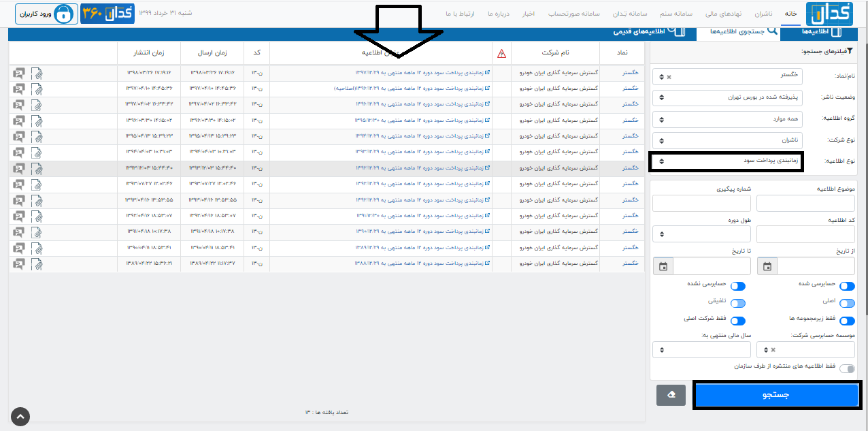
Task: Open the 'نوع اطلاعیه' dropdown
Action: (727, 161)
